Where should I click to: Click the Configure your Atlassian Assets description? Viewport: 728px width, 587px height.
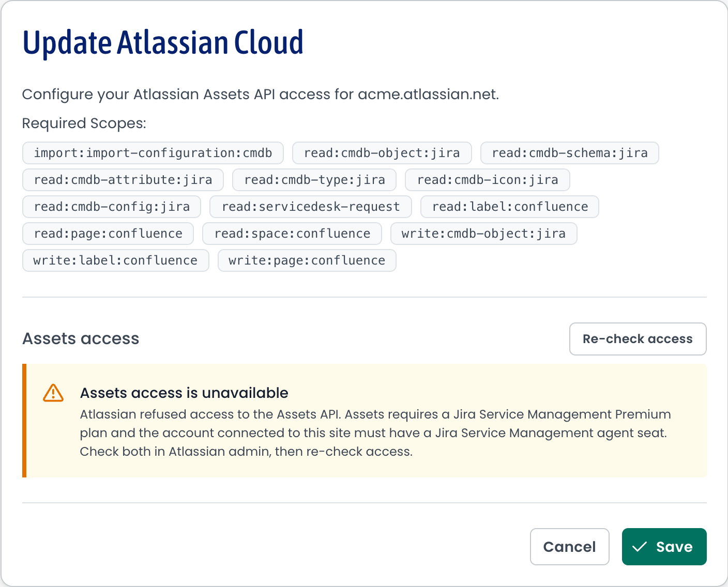tap(261, 95)
